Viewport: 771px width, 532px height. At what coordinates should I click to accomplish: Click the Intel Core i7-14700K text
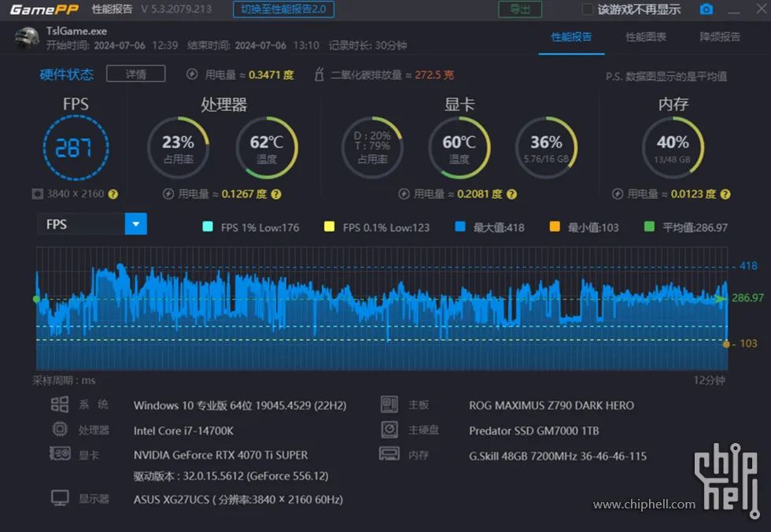(183, 430)
